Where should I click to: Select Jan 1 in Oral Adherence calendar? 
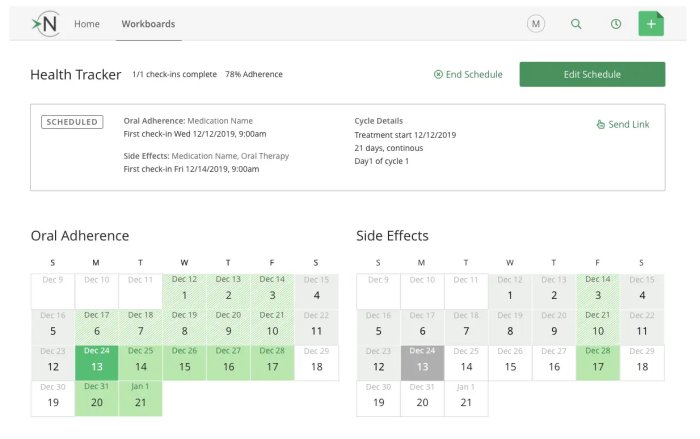coord(140,396)
